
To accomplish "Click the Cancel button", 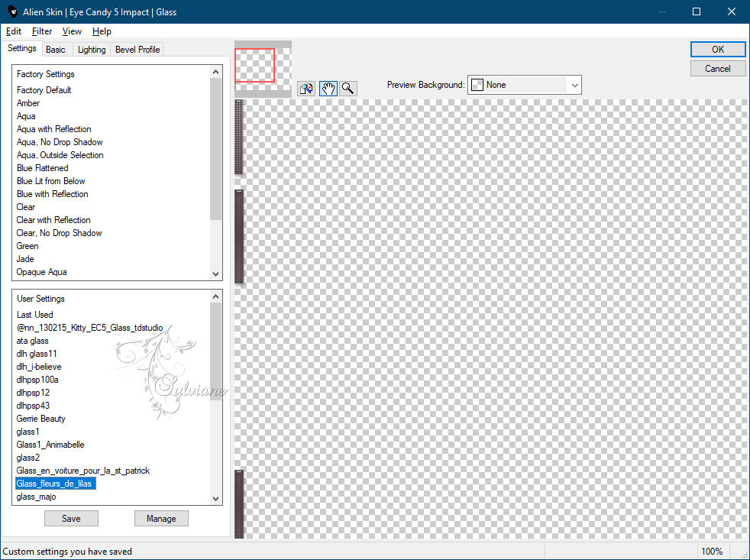I will pyautogui.click(x=717, y=69).
